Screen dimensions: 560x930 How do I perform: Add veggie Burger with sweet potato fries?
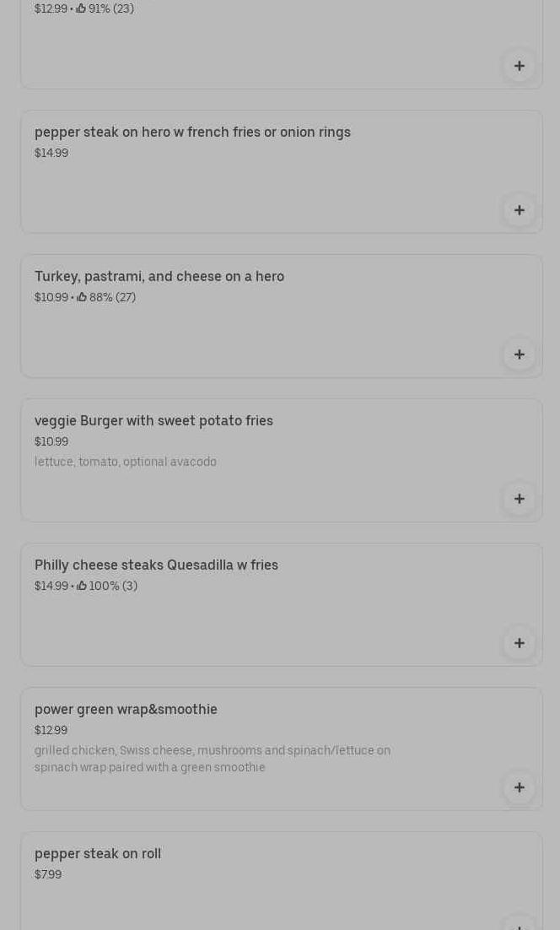(519, 499)
